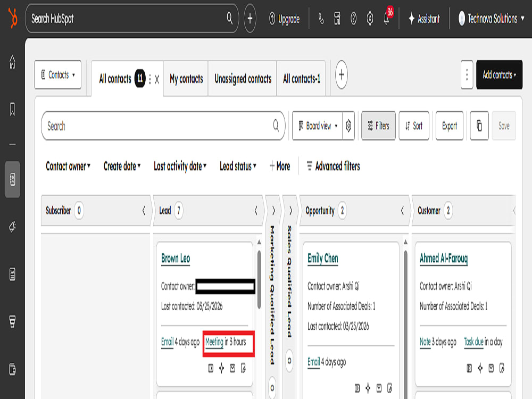Open Advanced filters
Viewport: 532px width, 399px height.
coord(333,166)
